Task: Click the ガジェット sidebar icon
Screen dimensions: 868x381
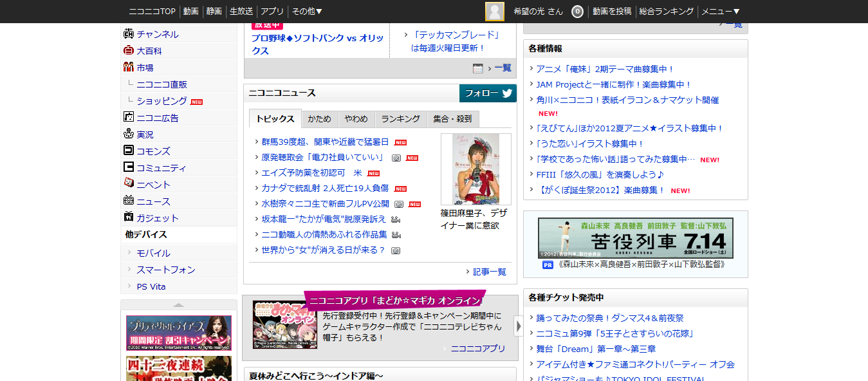Action: [129, 218]
